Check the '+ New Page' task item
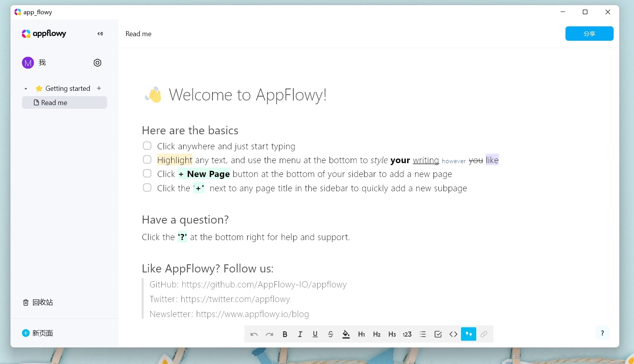The width and height of the screenshot is (634, 364). 147,173
